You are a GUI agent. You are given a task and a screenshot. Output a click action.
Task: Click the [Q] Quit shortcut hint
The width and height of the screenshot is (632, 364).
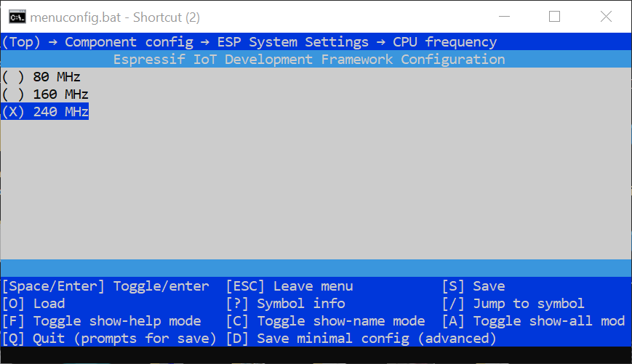tap(109, 339)
